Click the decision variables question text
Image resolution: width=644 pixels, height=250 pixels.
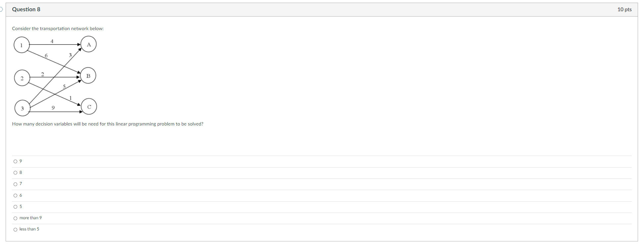coord(108,124)
